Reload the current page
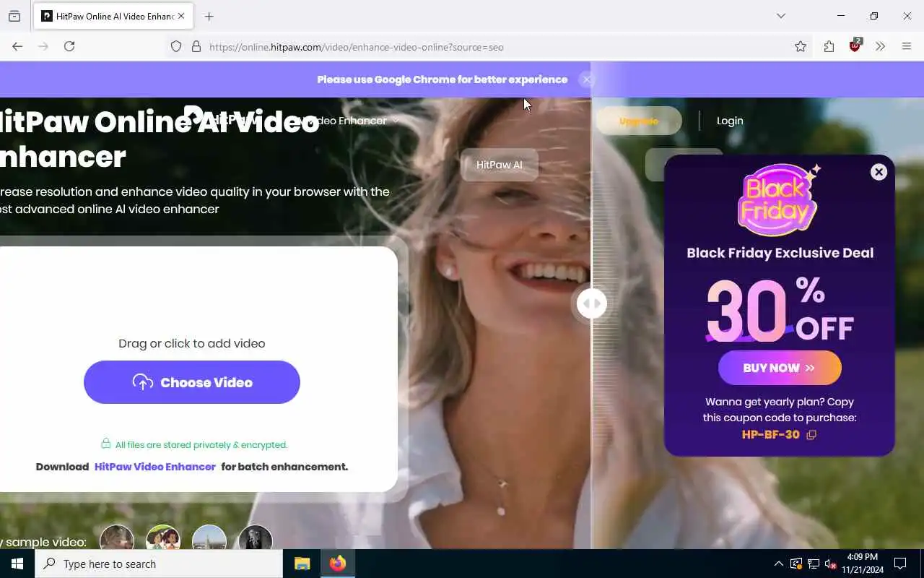924x578 pixels. pyautogui.click(x=69, y=46)
